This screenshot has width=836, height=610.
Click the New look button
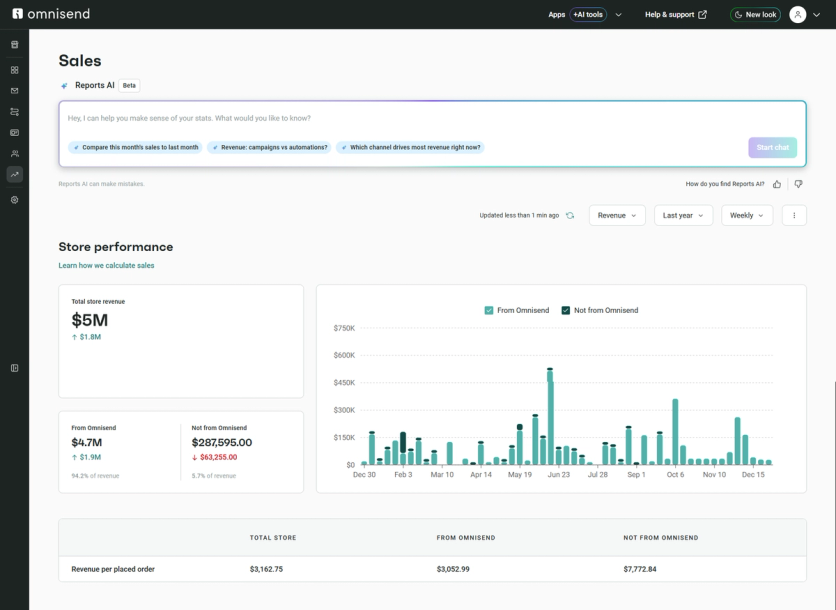point(755,14)
